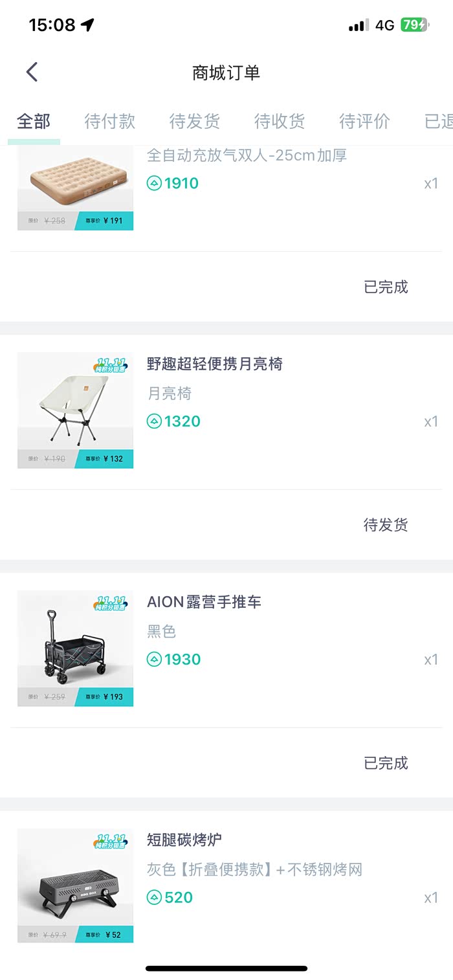Switch to the 全部 tab

(x=34, y=121)
